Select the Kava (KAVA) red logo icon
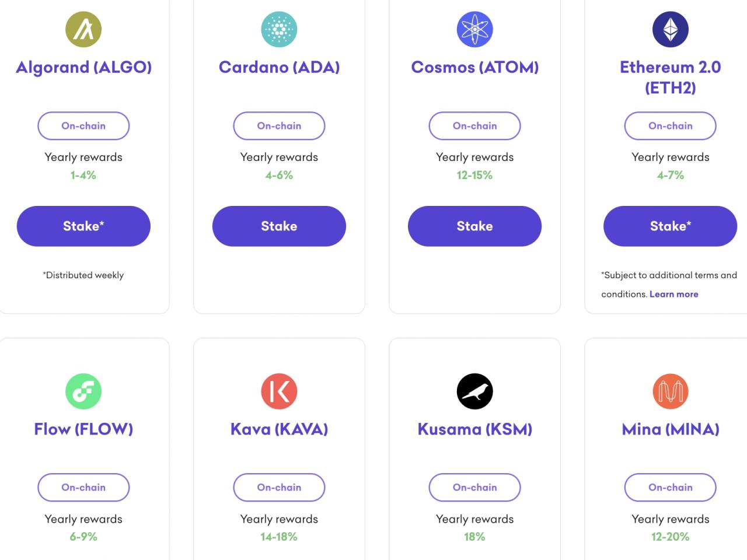 [279, 391]
